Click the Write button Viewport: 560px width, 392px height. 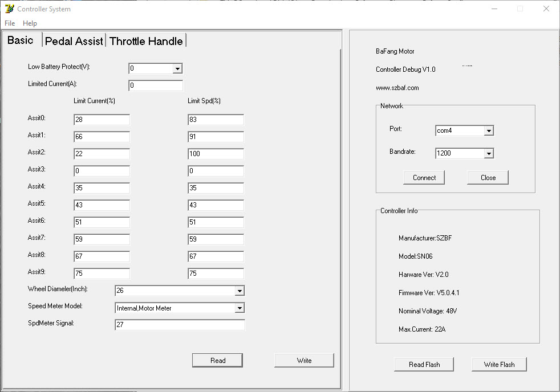coord(305,360)
